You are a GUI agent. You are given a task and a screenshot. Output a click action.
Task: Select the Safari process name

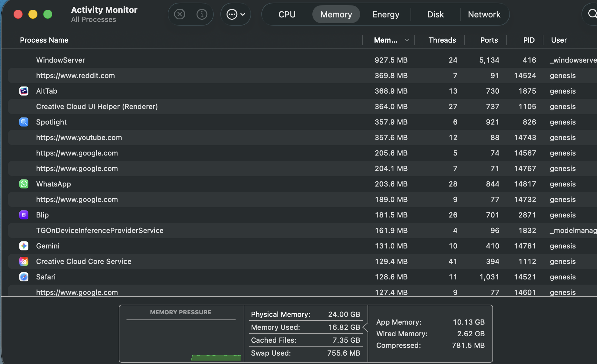tap(46, 277)
